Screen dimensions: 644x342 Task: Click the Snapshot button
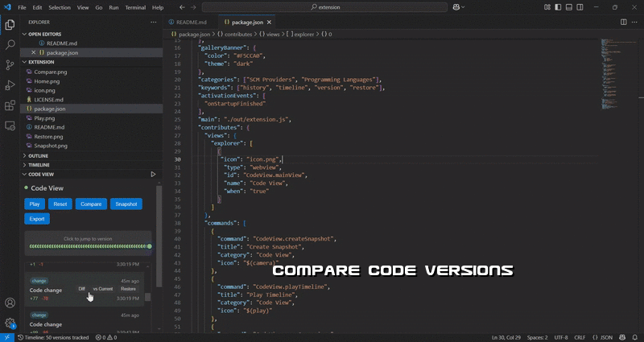[x=126, y=204]
